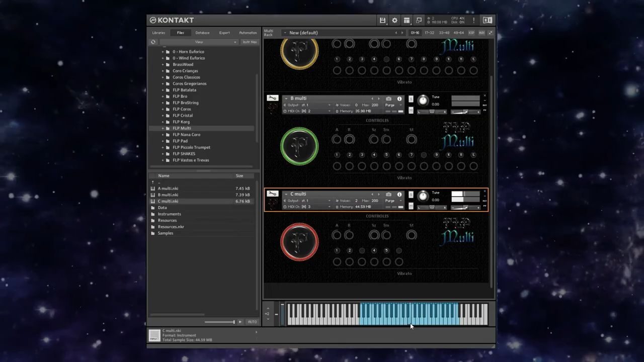Click the wrench edit icon on B multi

pyautogui.click(x=272, y=98)
